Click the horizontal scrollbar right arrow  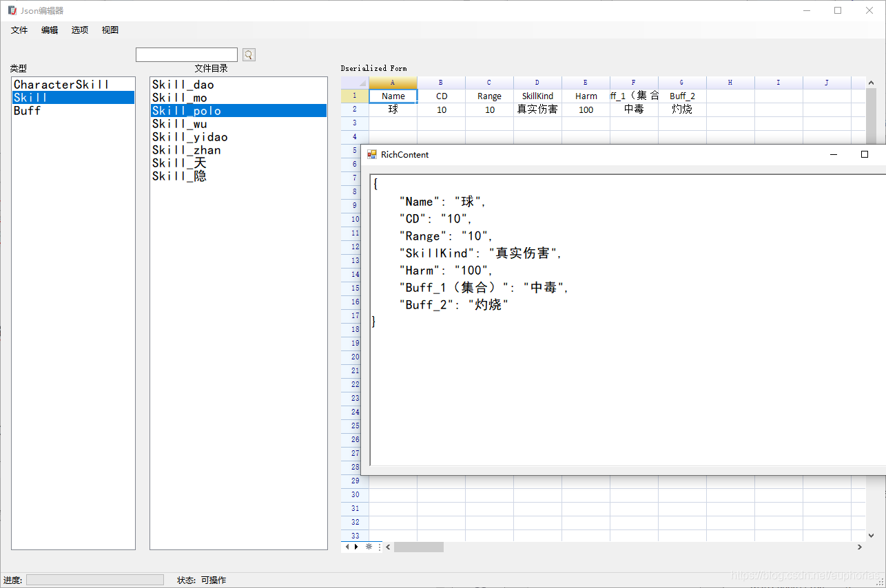pyautogui.click(x=859, y=547)
